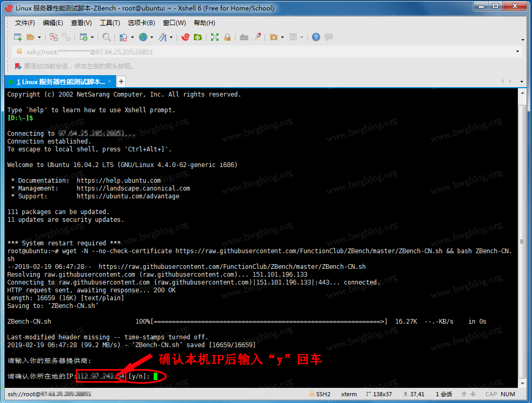Viewport: 532px width, 403px height.
Task: Launch the green Xftp file transfer icon
Action: (x=198, y=37)
